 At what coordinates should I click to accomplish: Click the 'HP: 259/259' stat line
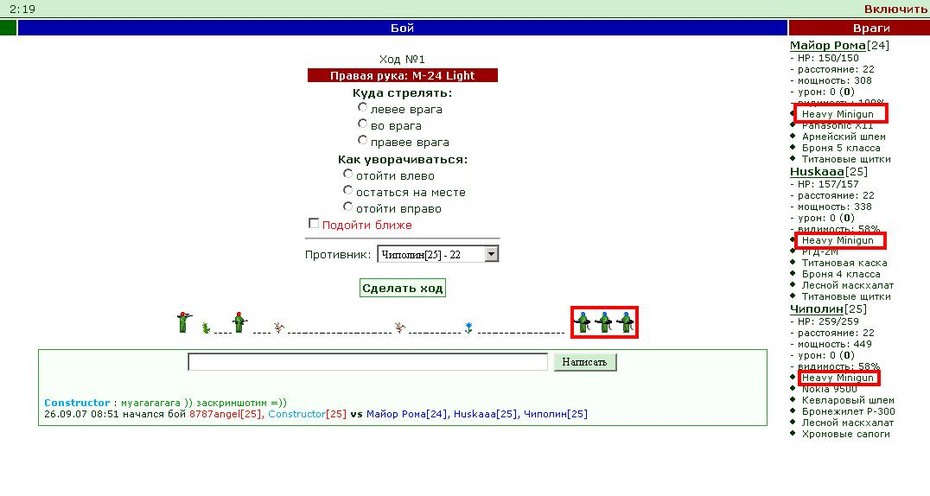point(828,322)
